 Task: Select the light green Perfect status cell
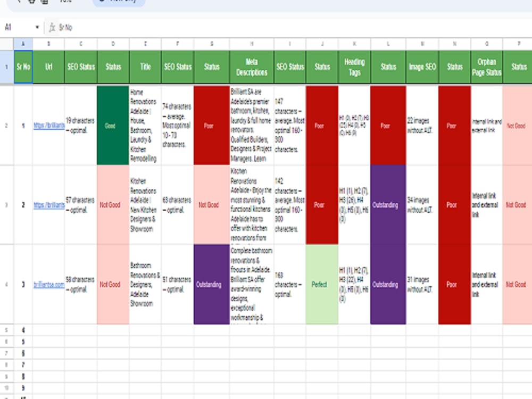tap(322, 284)
